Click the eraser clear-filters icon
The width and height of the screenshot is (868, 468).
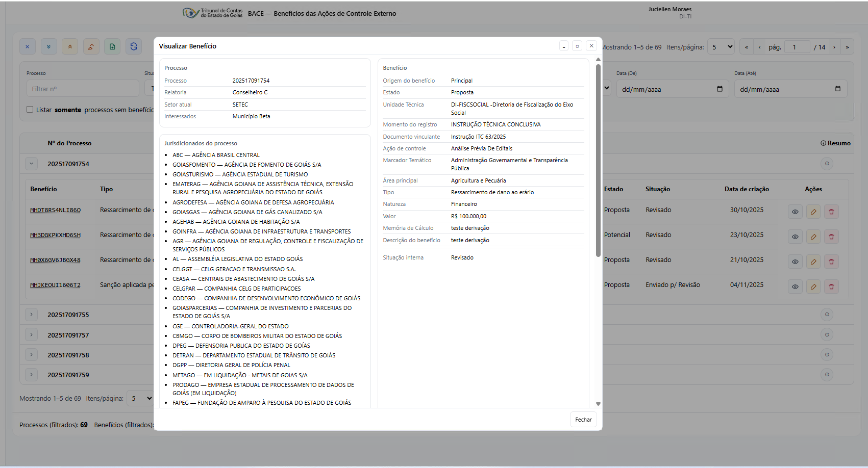91,46
